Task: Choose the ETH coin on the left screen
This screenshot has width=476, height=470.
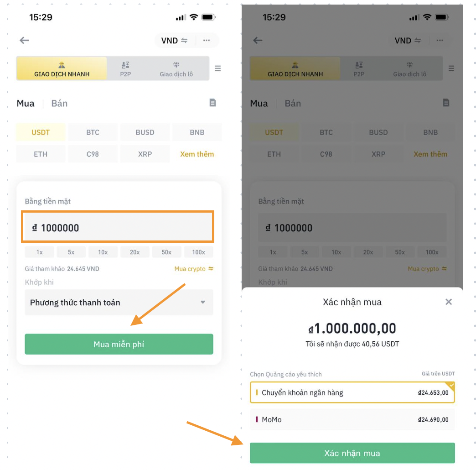Action: point(41,154)
